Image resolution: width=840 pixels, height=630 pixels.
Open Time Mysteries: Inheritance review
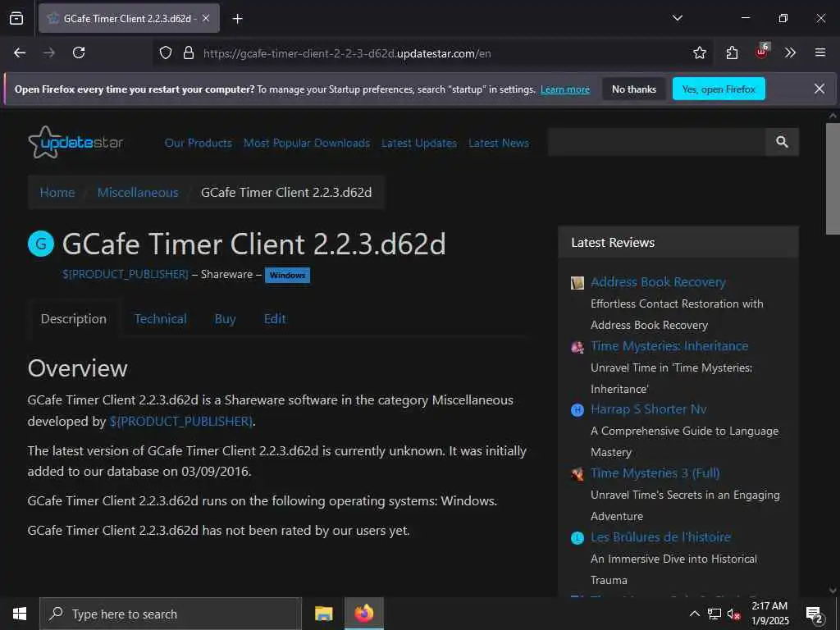[x=669, y=346]
